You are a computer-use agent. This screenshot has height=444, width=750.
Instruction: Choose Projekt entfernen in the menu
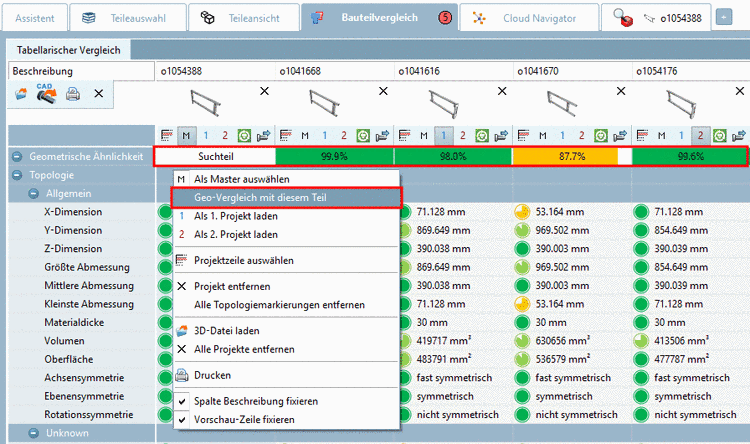click(286, 286)
